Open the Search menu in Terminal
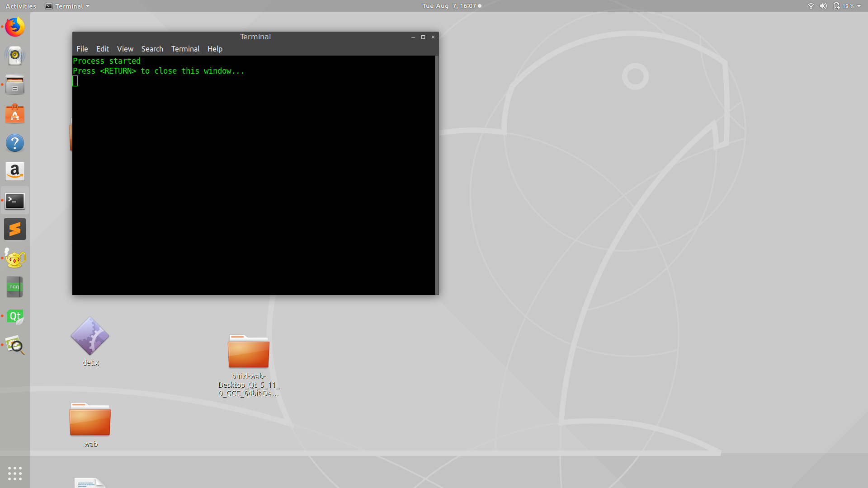Image resolution: width=868 pixels, height=488 pixels. pyautogui.click(x=152, y=49)
